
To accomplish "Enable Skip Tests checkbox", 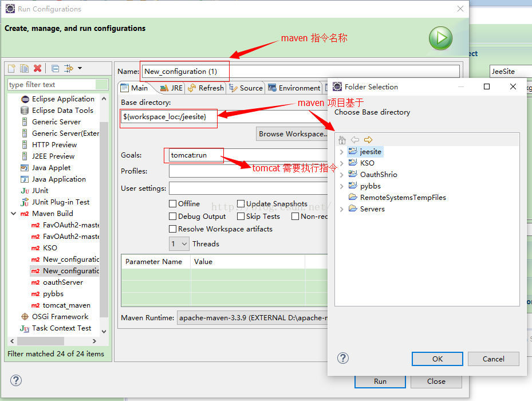I will point(241,217).
